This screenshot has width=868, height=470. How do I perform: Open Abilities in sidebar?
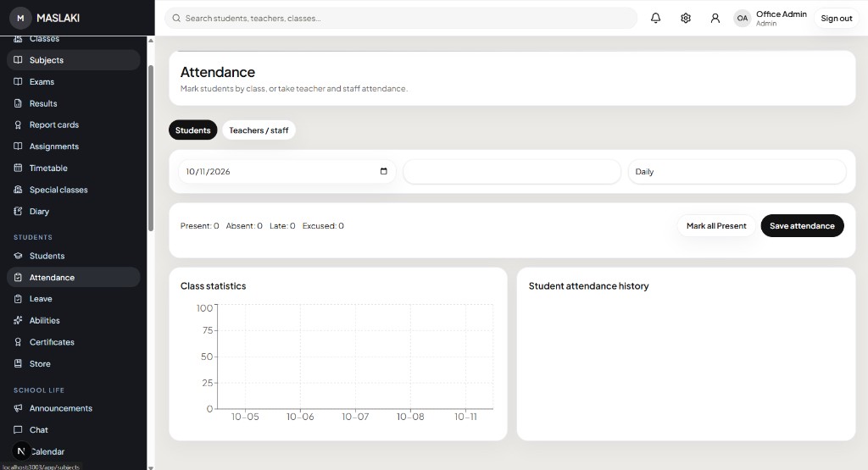pos(73,320)
